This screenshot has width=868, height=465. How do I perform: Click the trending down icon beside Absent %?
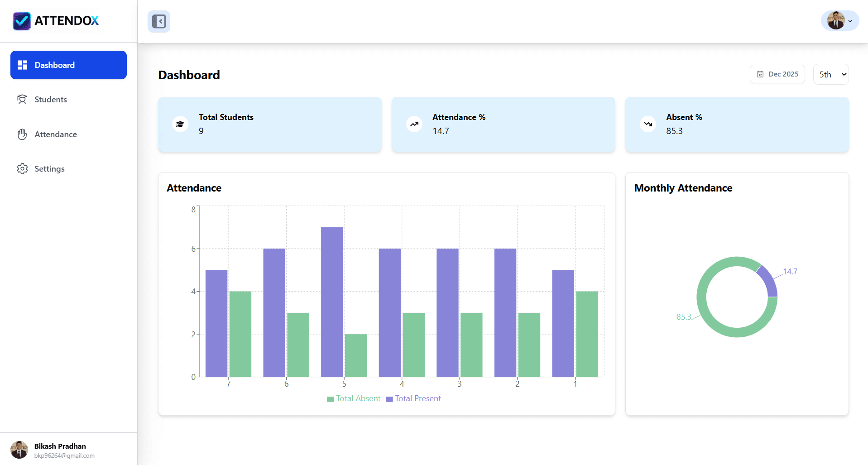click(648, 124)
